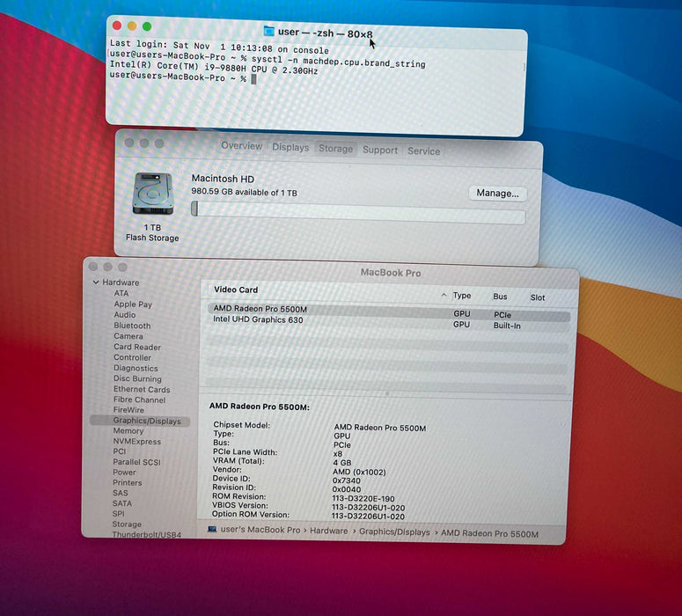Click the Macintosh HD disk icon

(x=152, y=194)
